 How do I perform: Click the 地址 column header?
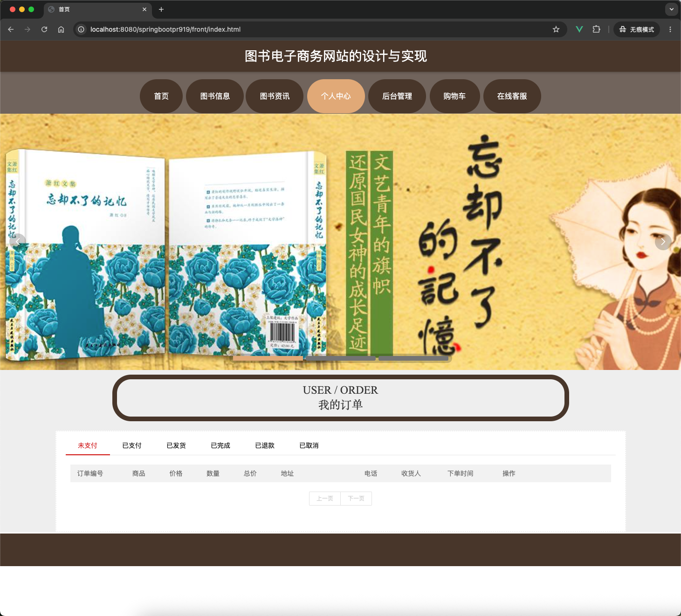pos(288,473)
